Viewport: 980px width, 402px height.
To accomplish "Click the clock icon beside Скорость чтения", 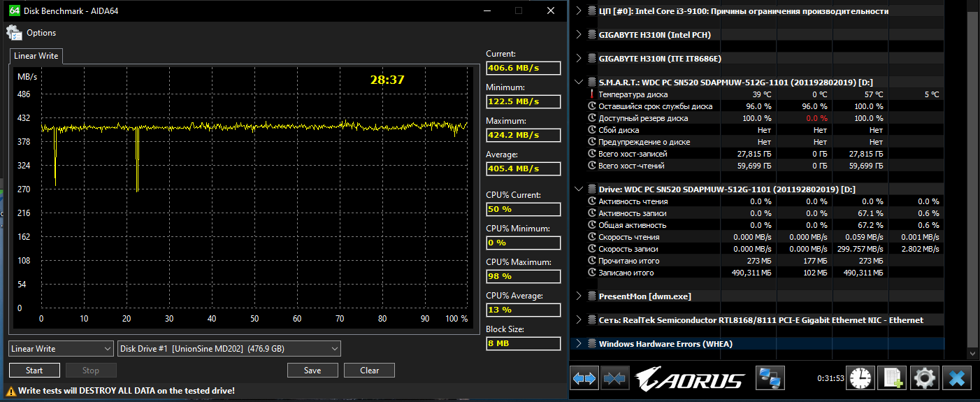I will point(592,237).
